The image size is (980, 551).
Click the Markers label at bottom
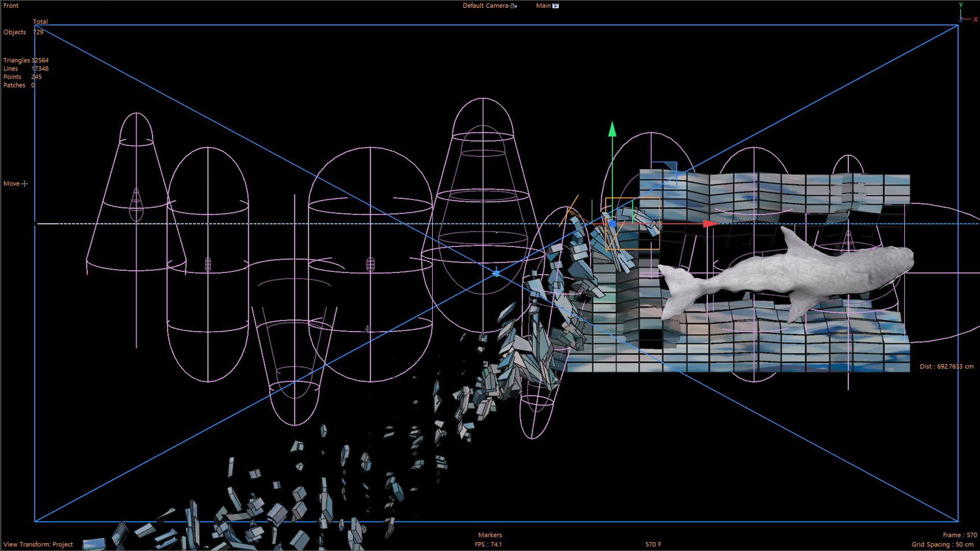click(x=490, y=535)
